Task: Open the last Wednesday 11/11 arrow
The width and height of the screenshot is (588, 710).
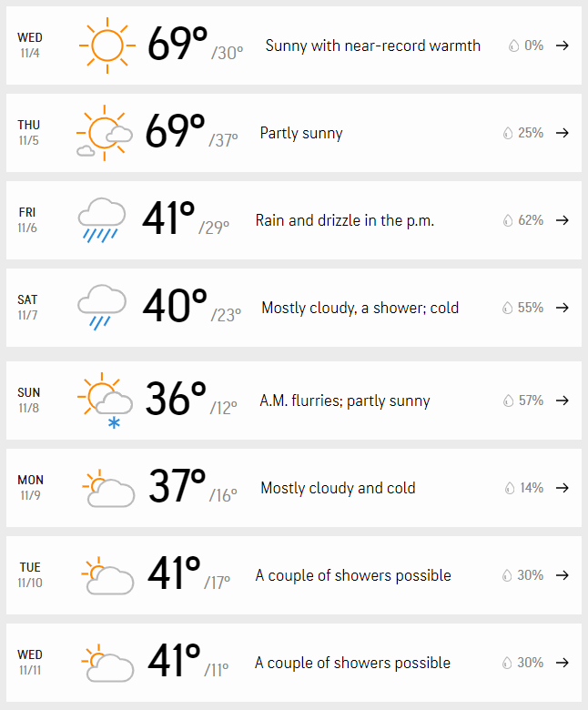Action: pos(563,663)
